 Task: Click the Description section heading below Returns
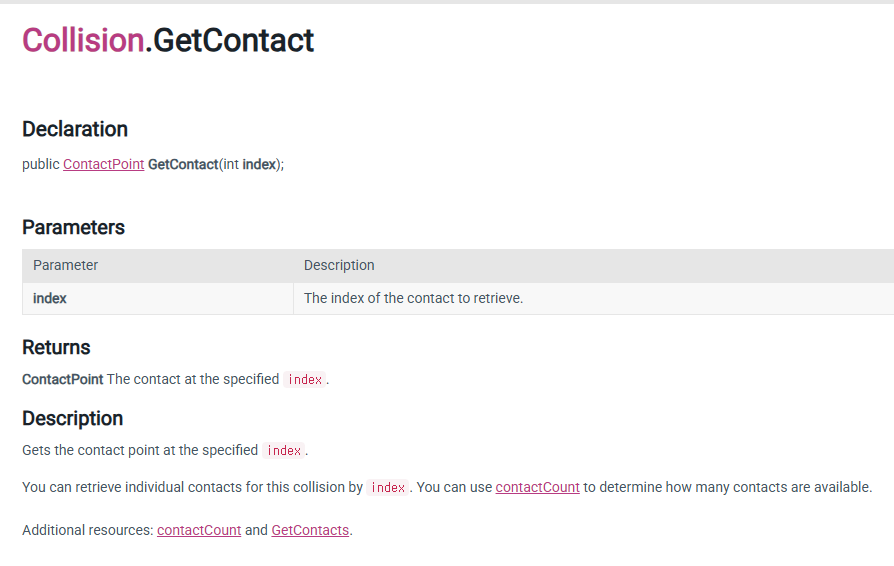click(x=72, y=418)
